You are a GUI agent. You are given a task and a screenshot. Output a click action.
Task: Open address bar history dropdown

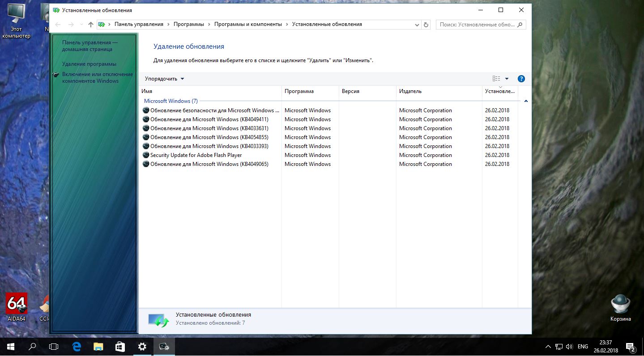(417, 25)
